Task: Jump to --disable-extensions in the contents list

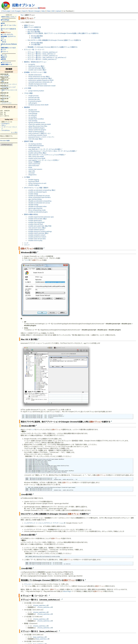Action: click(x=35, y=75)
